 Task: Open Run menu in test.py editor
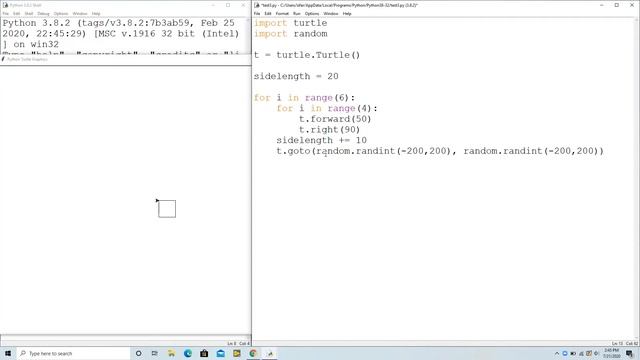pyautogui.click(x=297, y=13)
